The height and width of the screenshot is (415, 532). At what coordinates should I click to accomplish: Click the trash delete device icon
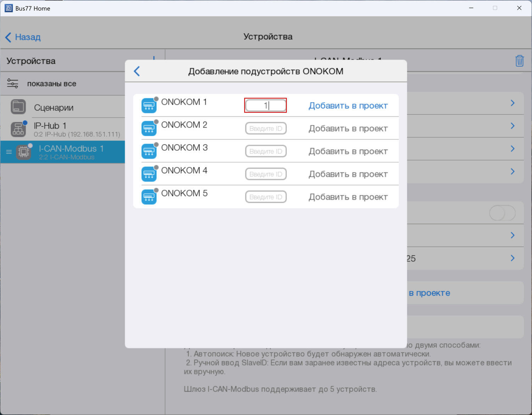tap(519, 61)
